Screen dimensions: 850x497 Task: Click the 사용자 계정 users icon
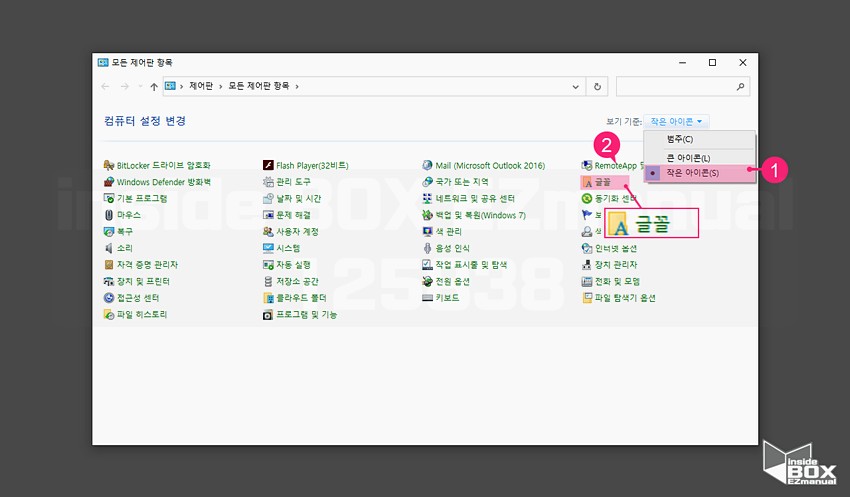point(268,231)
